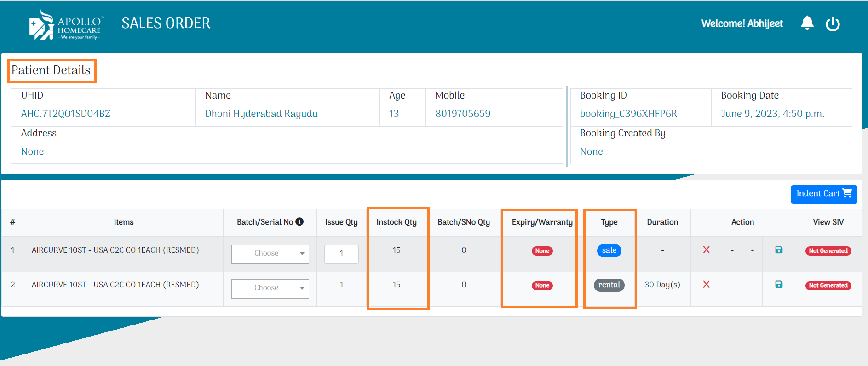Click the sale type badge
Screen dimensions: 868x366
(x=609, y=250)
